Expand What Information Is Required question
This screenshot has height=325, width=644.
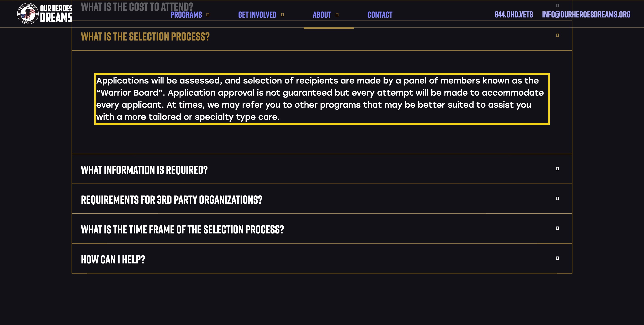[322, 169]
